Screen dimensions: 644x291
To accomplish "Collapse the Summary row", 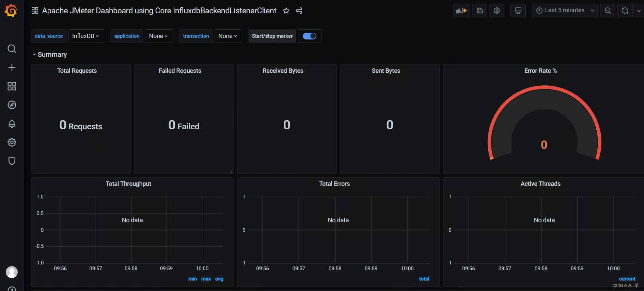I will pos(50,54).
